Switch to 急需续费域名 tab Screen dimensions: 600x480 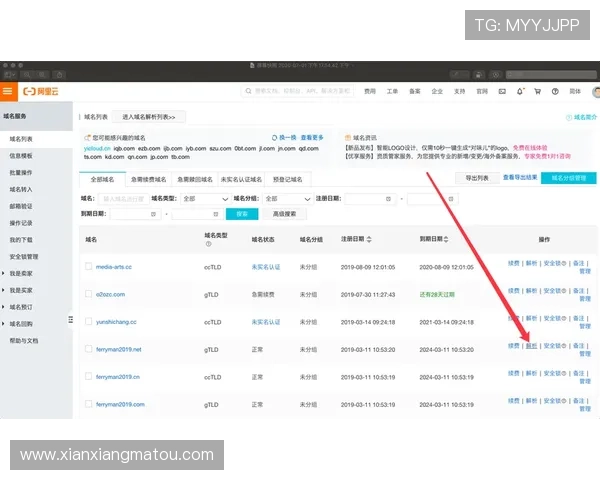[148, 179]
